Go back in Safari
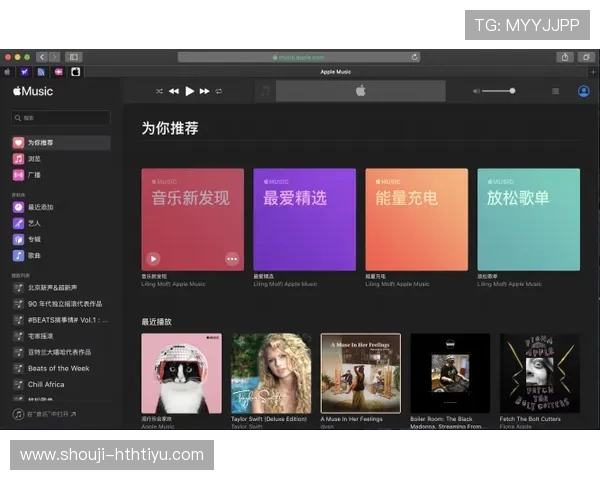600x480 pixels. point(42,57)
